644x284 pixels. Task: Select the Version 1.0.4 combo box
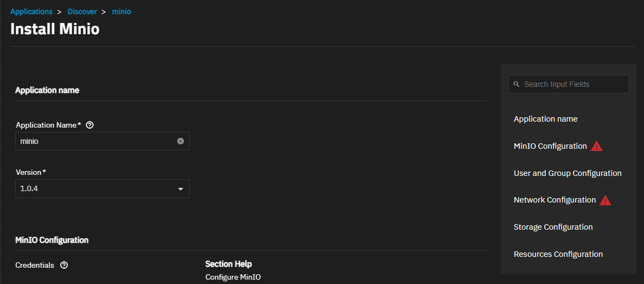[102, 188]
